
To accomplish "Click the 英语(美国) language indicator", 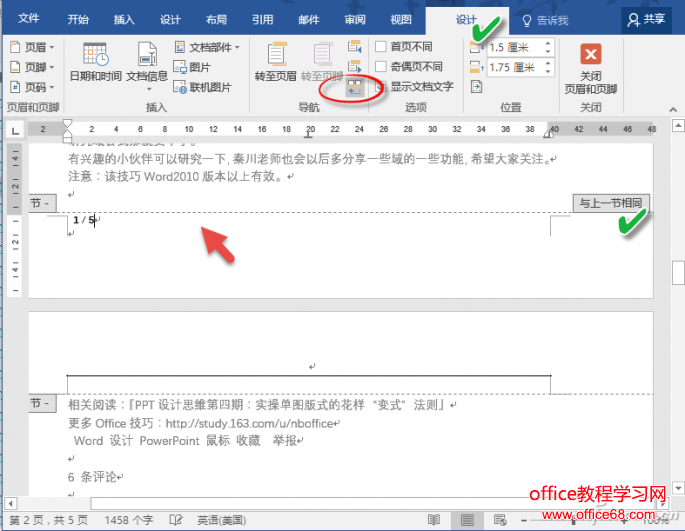I will click(221, 520).
